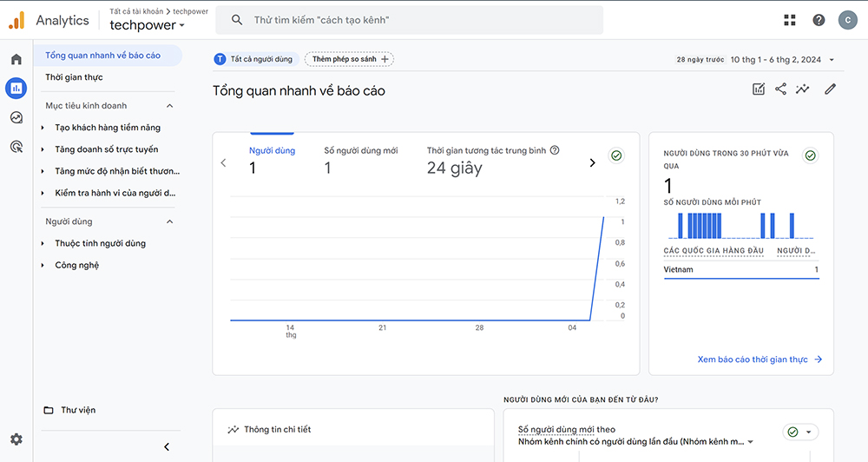Open the Explore icon in sidebar
The width and height of the screenshot is (868, 462).
point(16,117)
